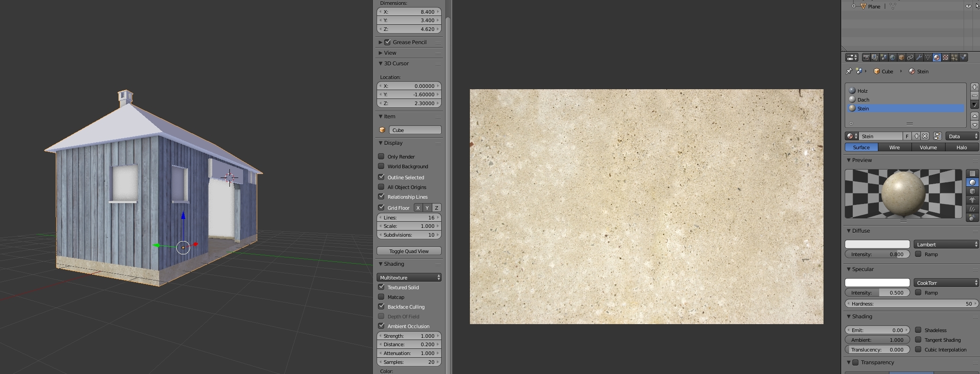The height and width of the screenshot is (374, 980).
Task: Switch to the Halo material type
Action: pos(961,147)
